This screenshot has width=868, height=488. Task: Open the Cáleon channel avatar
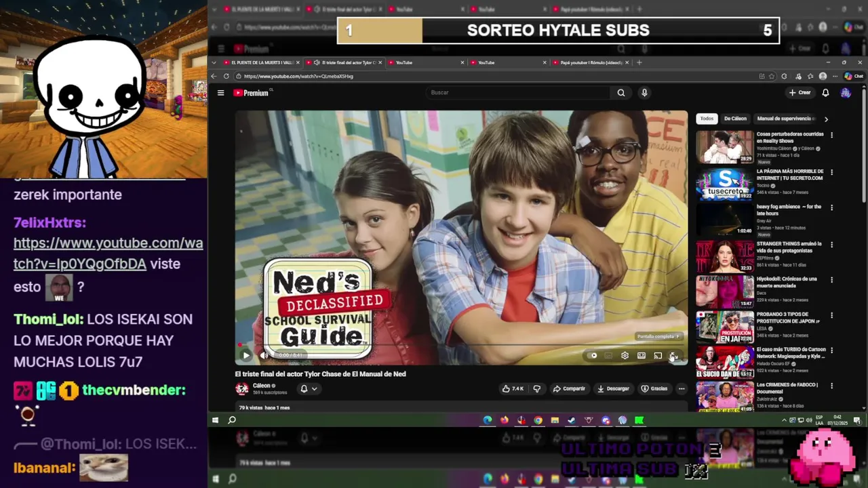click(x=241, y=388)
